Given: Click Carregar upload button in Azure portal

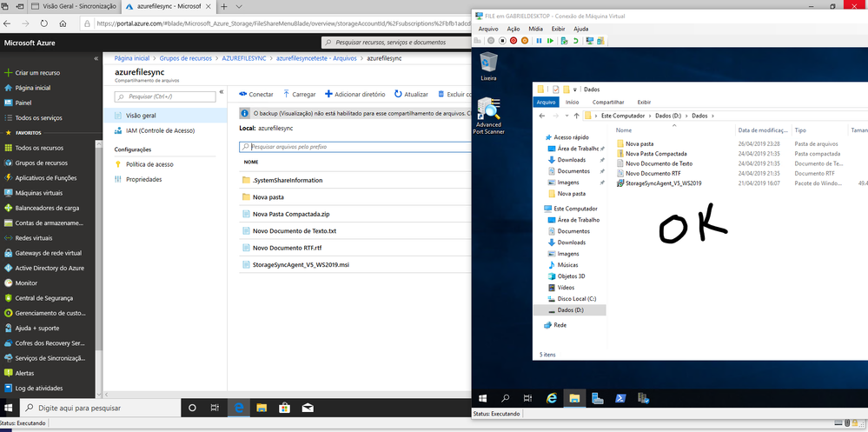Looking at the screenshot, I should [x=300, y=94].
